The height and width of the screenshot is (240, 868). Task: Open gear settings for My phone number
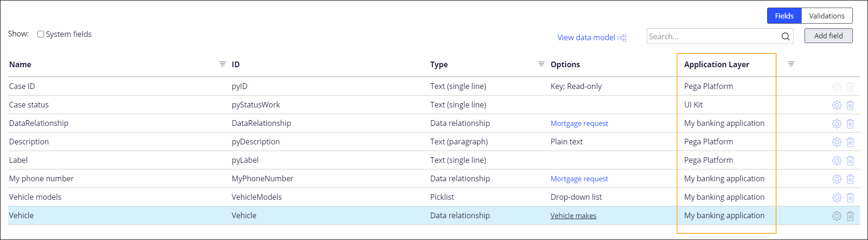pyautogui.click(x=836, y=179)
